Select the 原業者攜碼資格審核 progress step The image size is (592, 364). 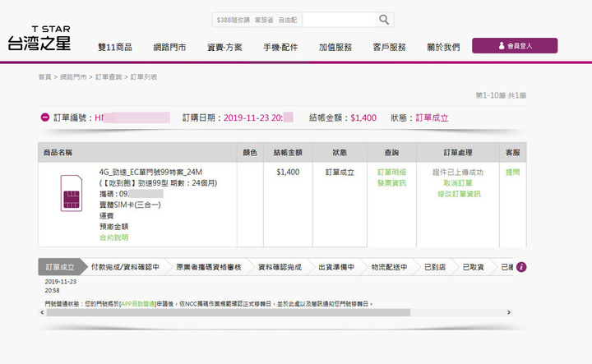[x=208, y=267]
